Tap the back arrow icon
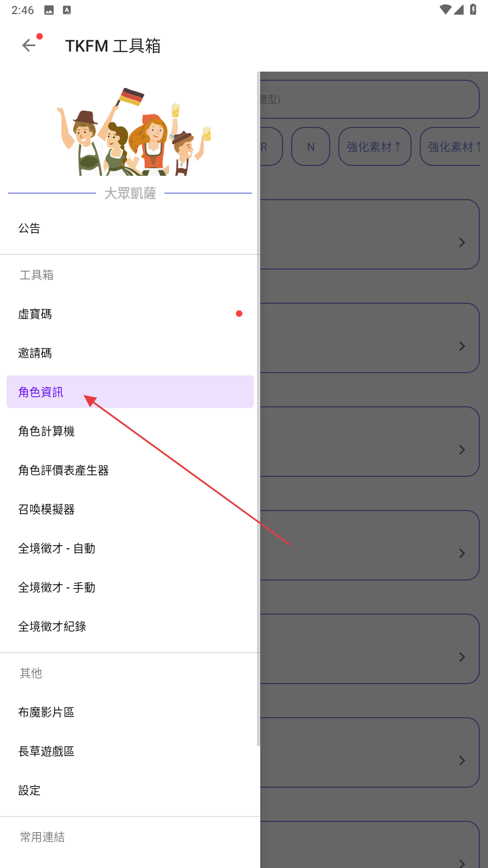488x868 pixels. 29,46
